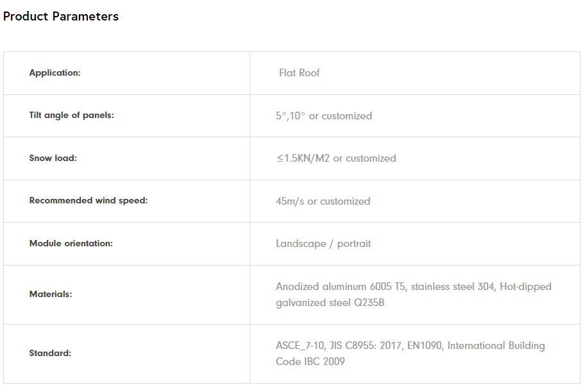The width and height of the screenshot is (587, 392).
Task: Click the Module orientation label
Action: pos(71,244)
